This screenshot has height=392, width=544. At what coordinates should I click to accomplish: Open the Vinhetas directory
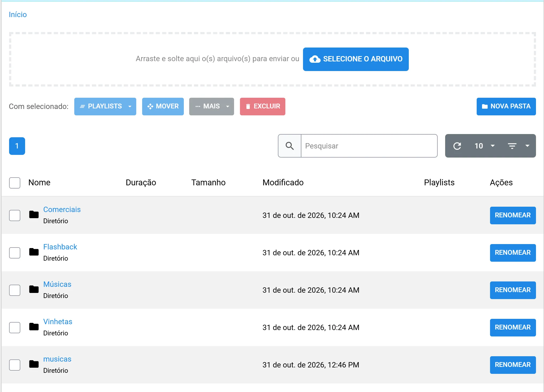(58, 322)
